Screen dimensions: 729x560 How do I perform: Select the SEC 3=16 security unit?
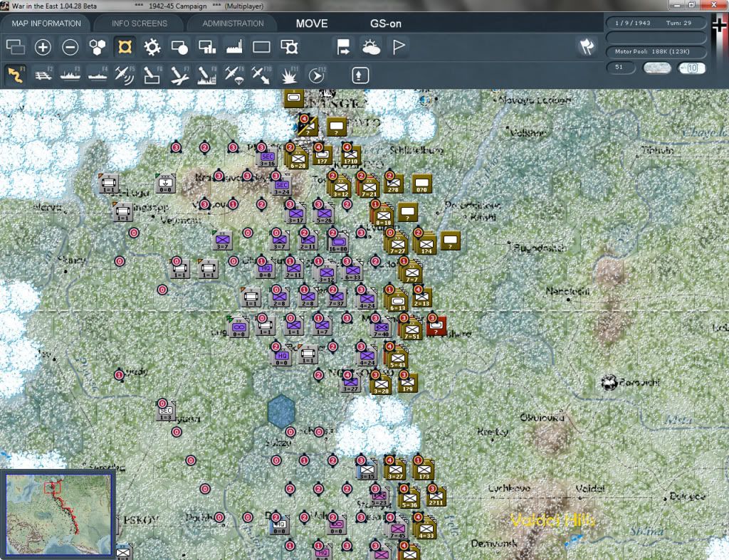pyautogui.click(x=267, y=159)
